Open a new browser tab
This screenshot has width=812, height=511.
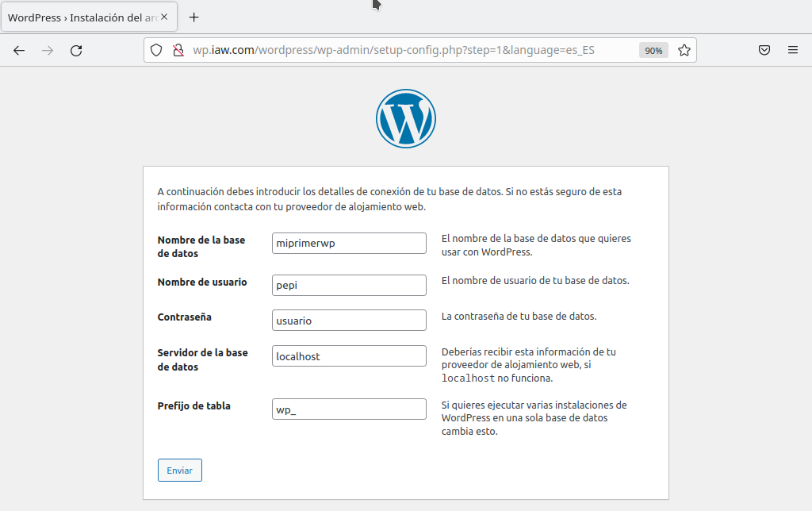[193, 17]
